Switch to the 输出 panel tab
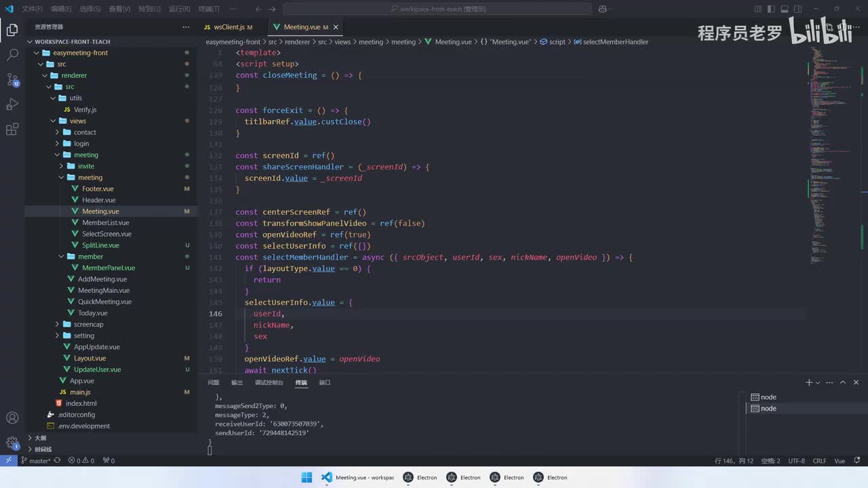868x488 pixels. coord(237,382)
